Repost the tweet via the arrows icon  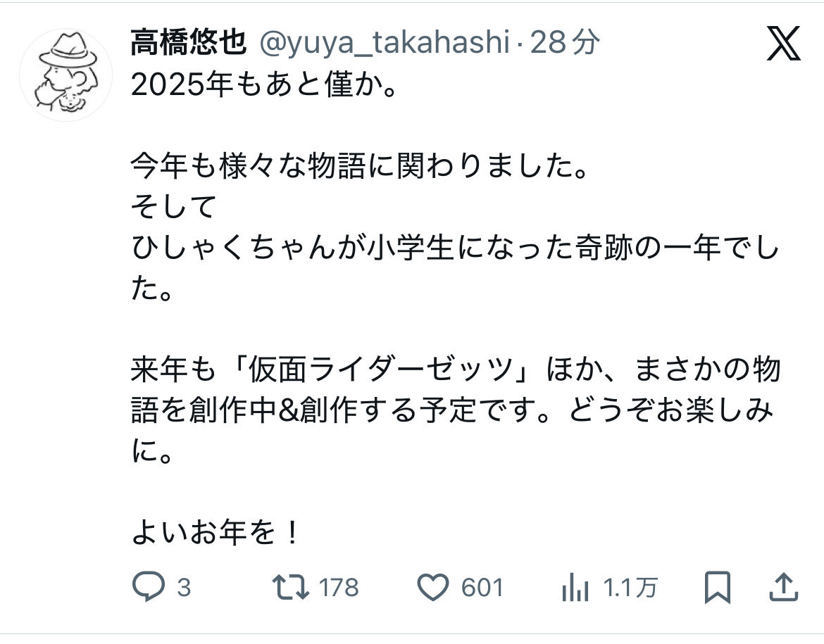point(289,587)
